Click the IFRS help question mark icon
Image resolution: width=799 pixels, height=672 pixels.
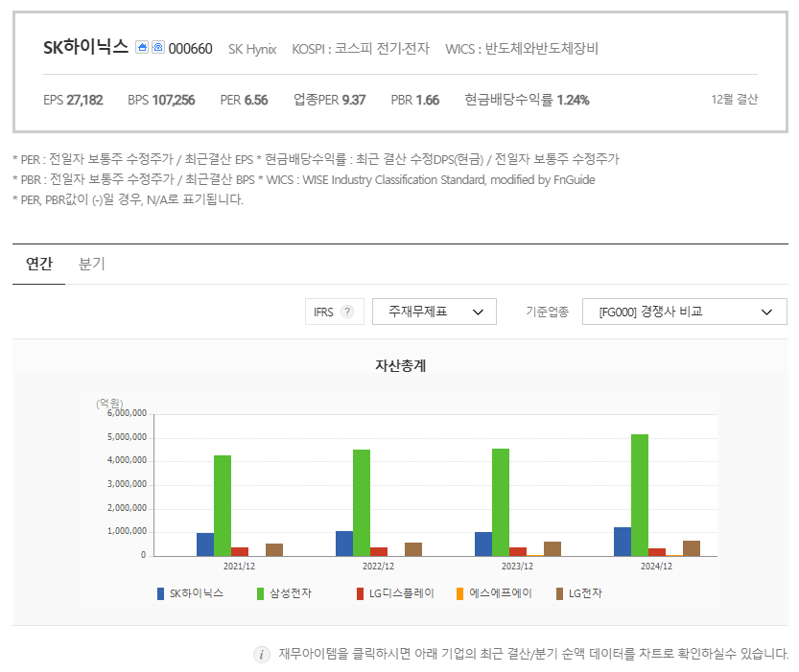[x=347, y=312]
